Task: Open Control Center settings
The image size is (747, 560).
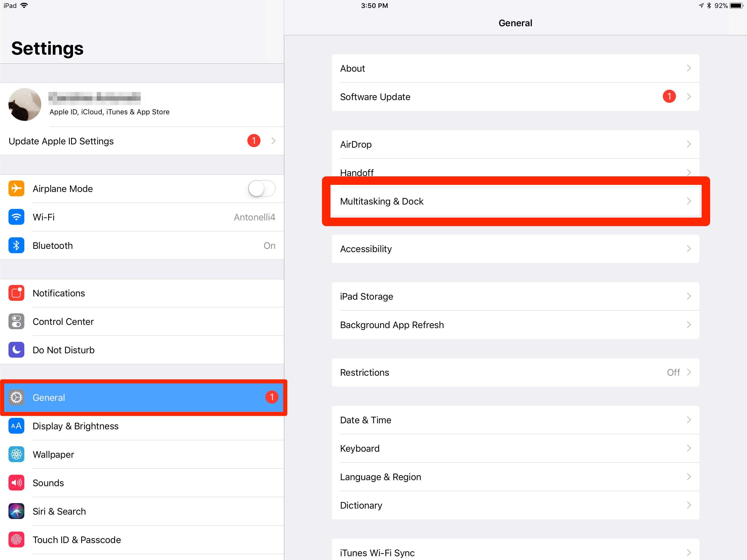Action: click(63, 321)
